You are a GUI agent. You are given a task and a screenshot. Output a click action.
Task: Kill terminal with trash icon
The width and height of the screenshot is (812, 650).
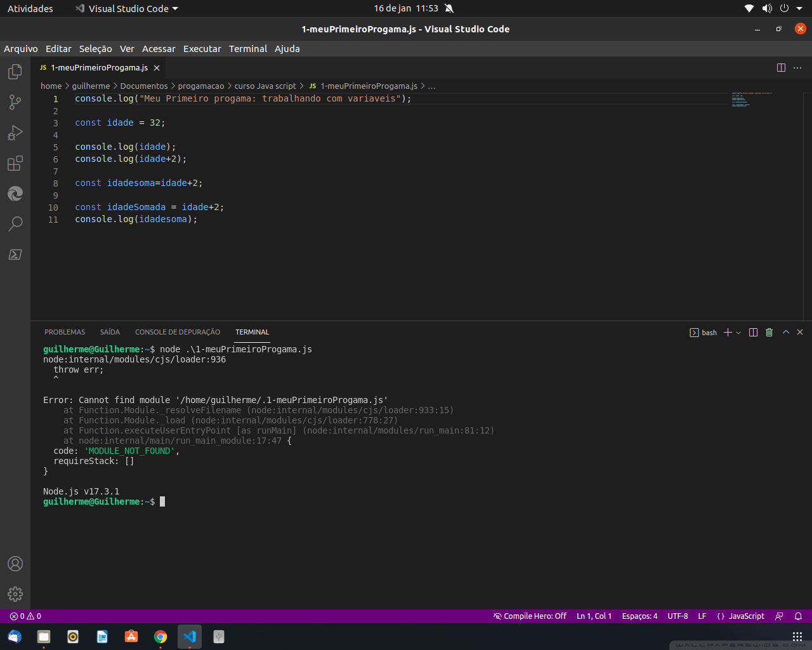[x=769, y=333]
